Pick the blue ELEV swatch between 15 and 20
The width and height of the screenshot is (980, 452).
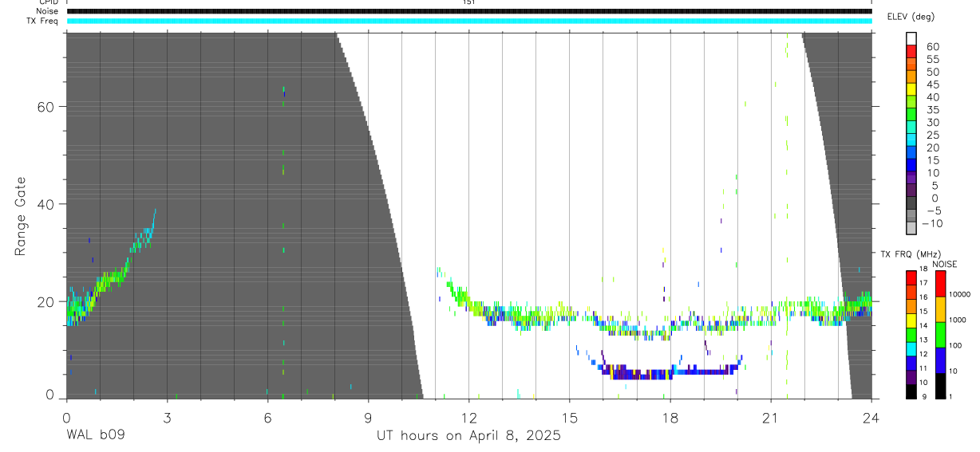coord(911,154)
